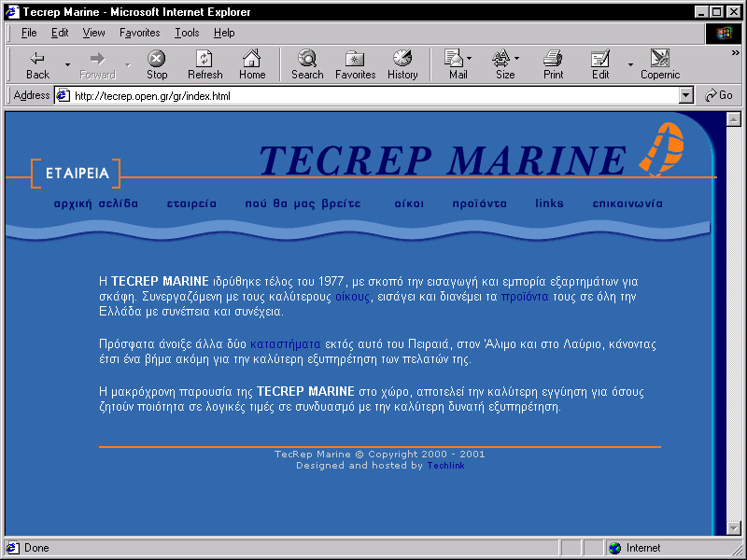Follow the καταστήματα link in the text
The height and width of the screenshot is (560, 747).
pos(285,344)
